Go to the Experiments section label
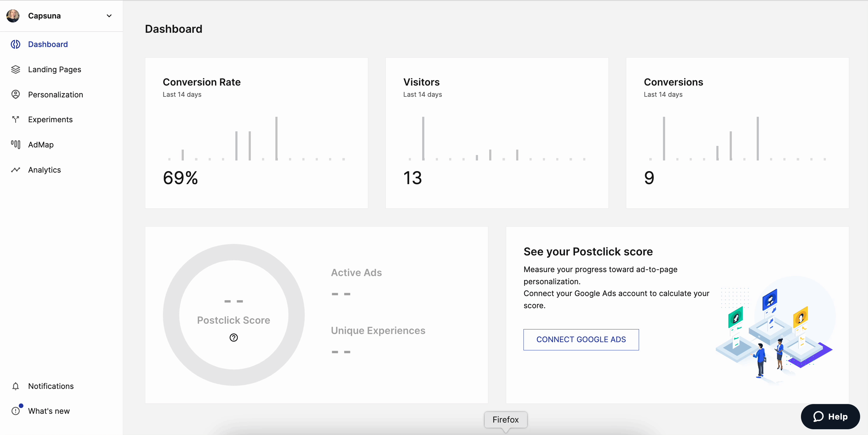Viewport: 868px width, 435px height. pos(50,119)
